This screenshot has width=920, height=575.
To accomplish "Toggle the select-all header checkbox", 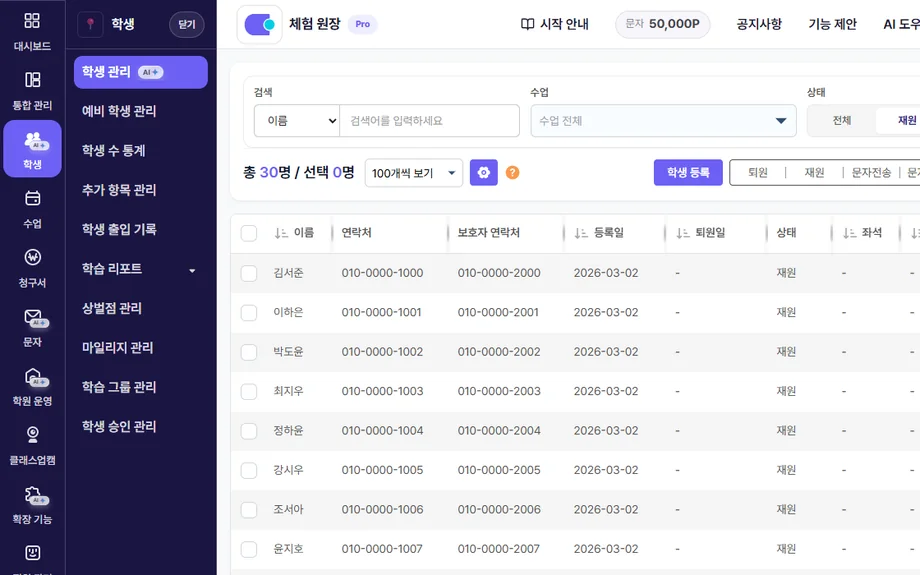I will (x=249, y=233).
